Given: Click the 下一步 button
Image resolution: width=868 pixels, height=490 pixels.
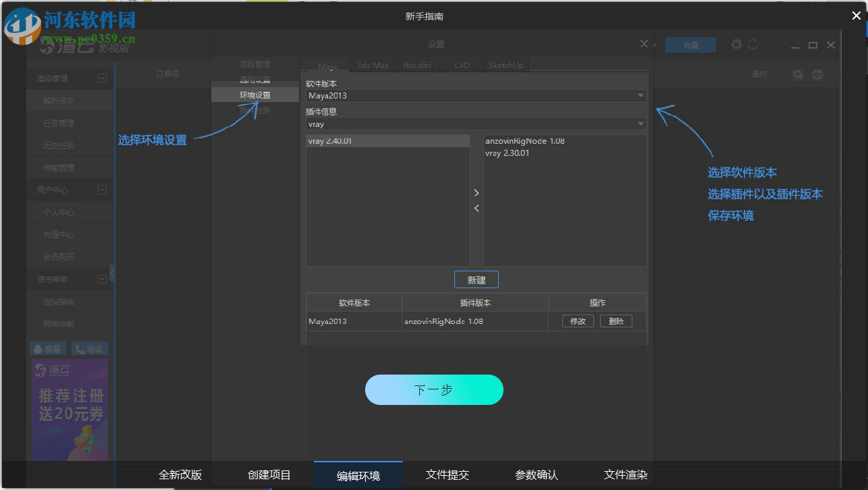Looking at the screenshot, I should (x=434, y=389).
